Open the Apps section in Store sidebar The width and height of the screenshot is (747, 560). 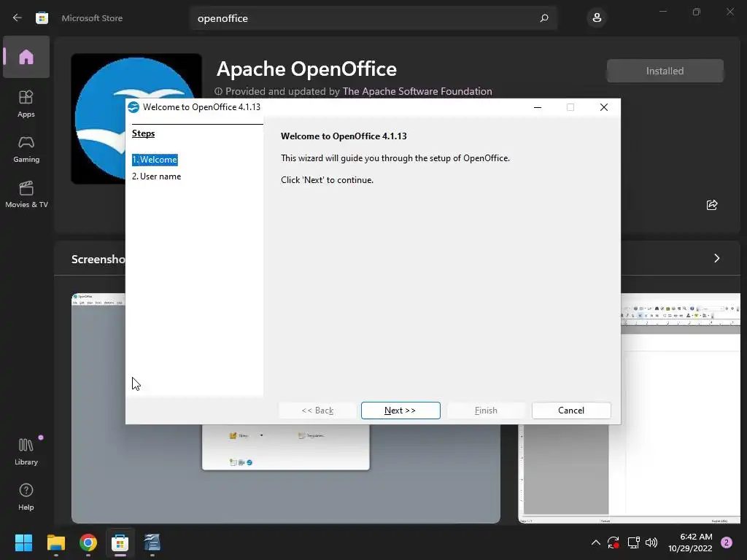tap(26, 104)
